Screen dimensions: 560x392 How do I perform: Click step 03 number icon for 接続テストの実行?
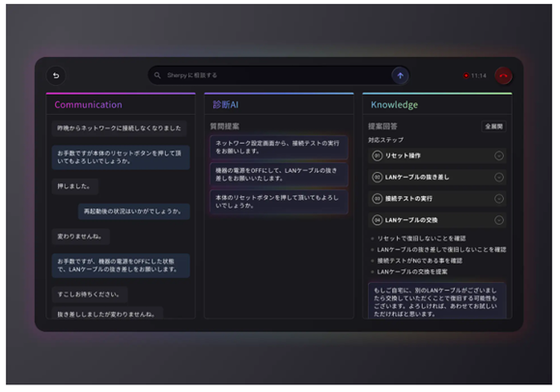tap(378, 199)
